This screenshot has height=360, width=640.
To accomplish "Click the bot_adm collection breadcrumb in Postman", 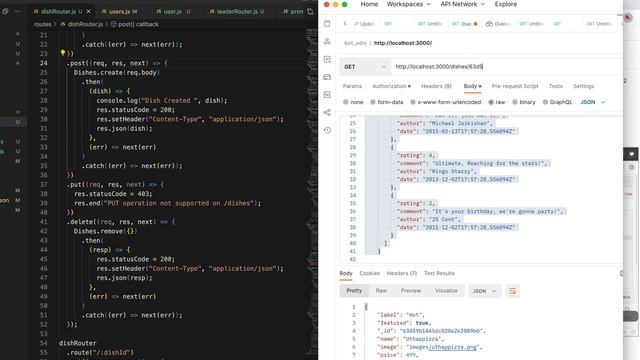I will (x=355, y=43).
